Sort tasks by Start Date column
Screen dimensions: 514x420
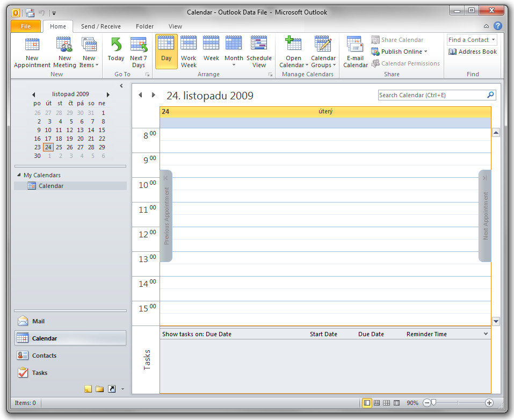323,334
